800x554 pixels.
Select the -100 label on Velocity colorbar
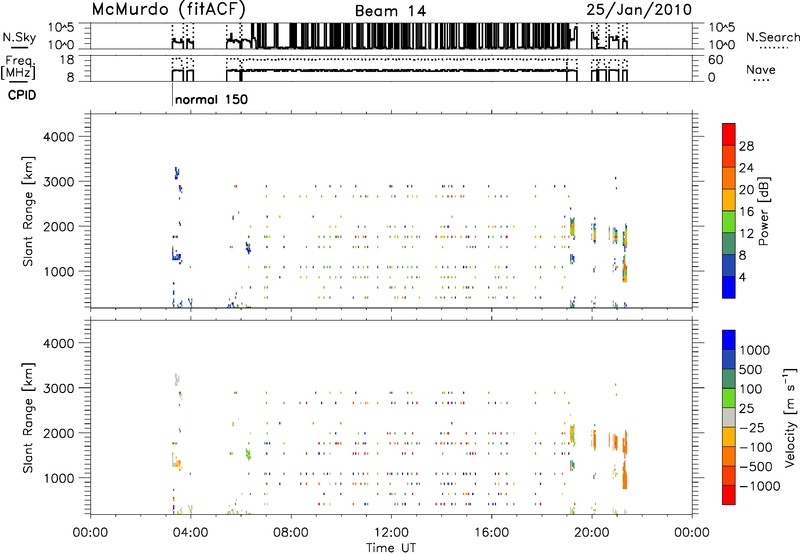755,447
